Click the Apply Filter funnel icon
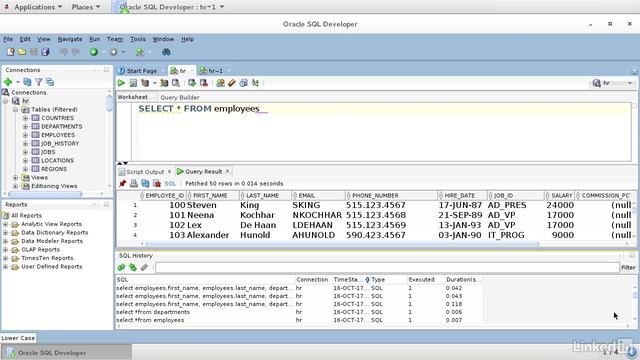Viewport: 640px width, 360px height. click(38, 82)
